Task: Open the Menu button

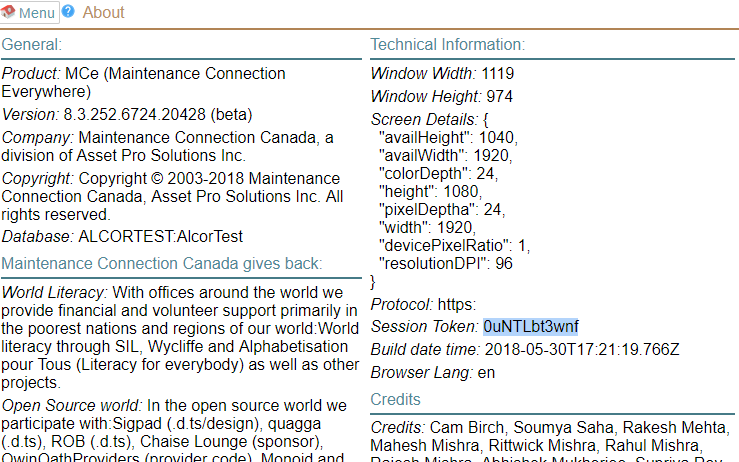Action: click(29, 12)
